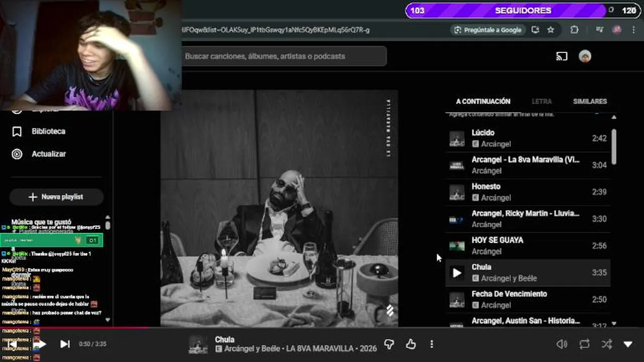Click the 2:39 duration on Honesto row
644x362 pixels.
point(599,192)
